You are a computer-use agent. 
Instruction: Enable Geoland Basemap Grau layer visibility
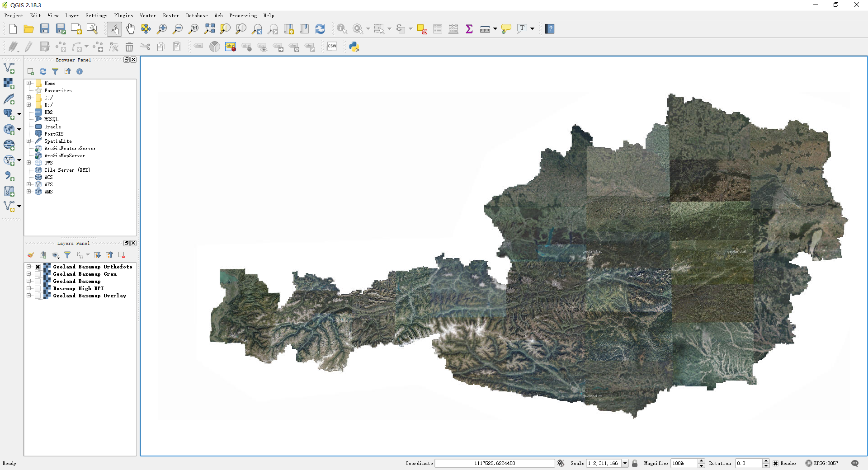point(38,274)
